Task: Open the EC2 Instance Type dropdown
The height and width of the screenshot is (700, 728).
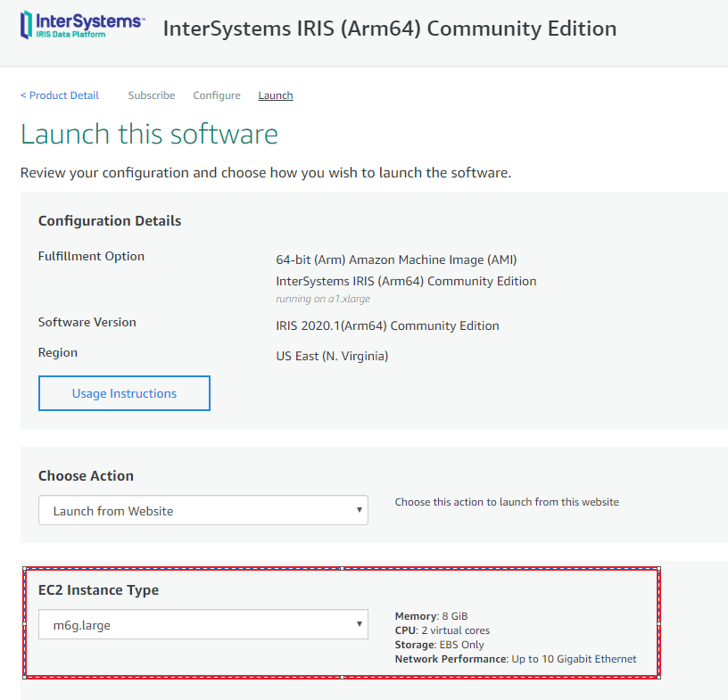Action: [203, 624]
